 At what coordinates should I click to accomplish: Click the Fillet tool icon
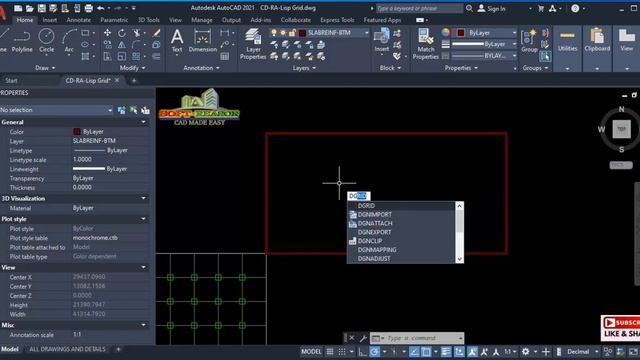(136, 45)
